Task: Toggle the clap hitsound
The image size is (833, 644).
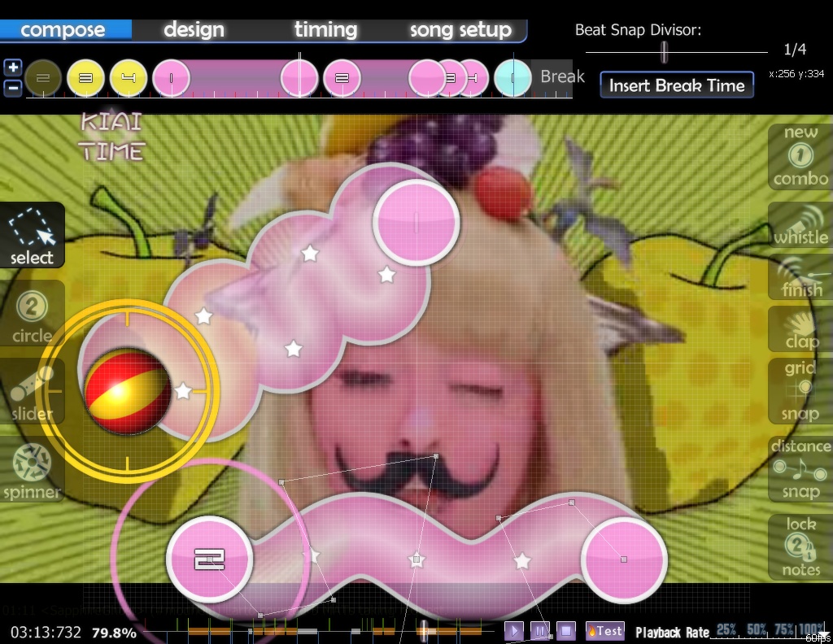Action: coord(800,329)
